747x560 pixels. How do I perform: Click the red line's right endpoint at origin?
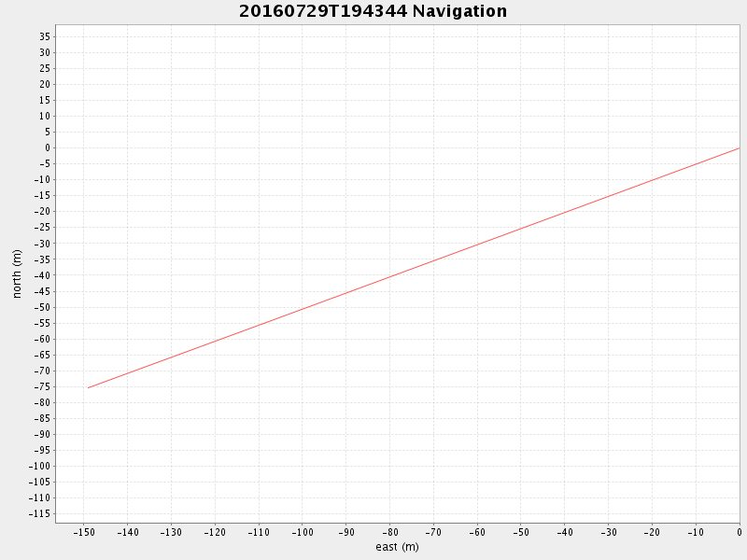pos(739,147)
